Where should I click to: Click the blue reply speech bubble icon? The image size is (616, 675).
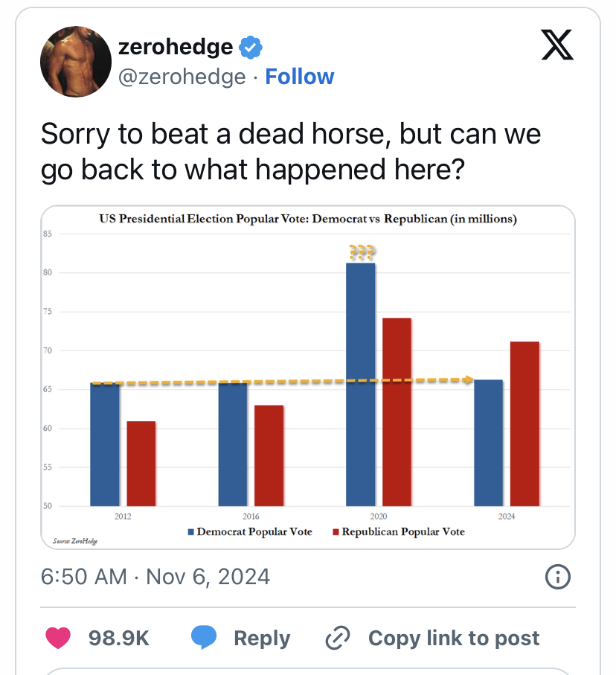204,638
